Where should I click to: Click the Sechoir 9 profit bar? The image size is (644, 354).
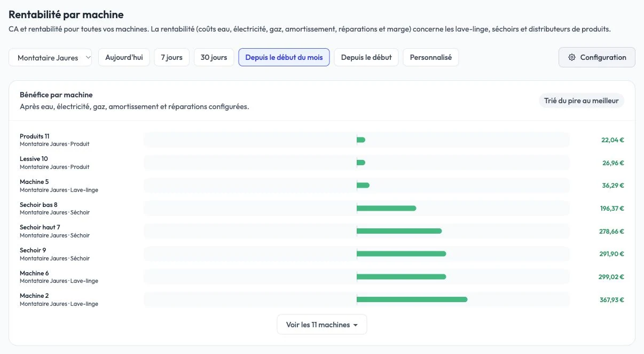[401, 254]
